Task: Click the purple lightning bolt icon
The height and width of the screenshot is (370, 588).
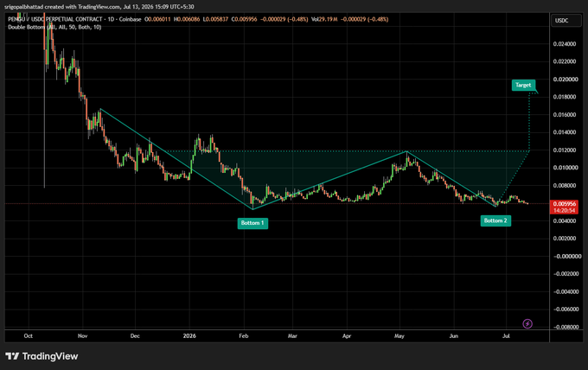Action: tap(527, 323)
